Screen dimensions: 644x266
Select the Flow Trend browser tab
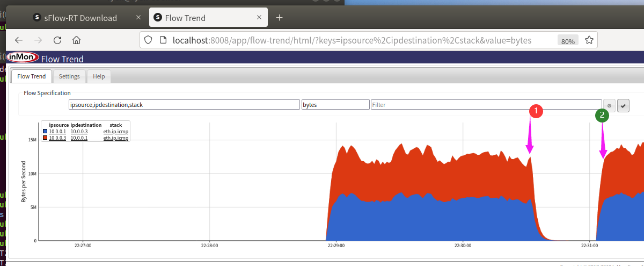click(208, 18)
